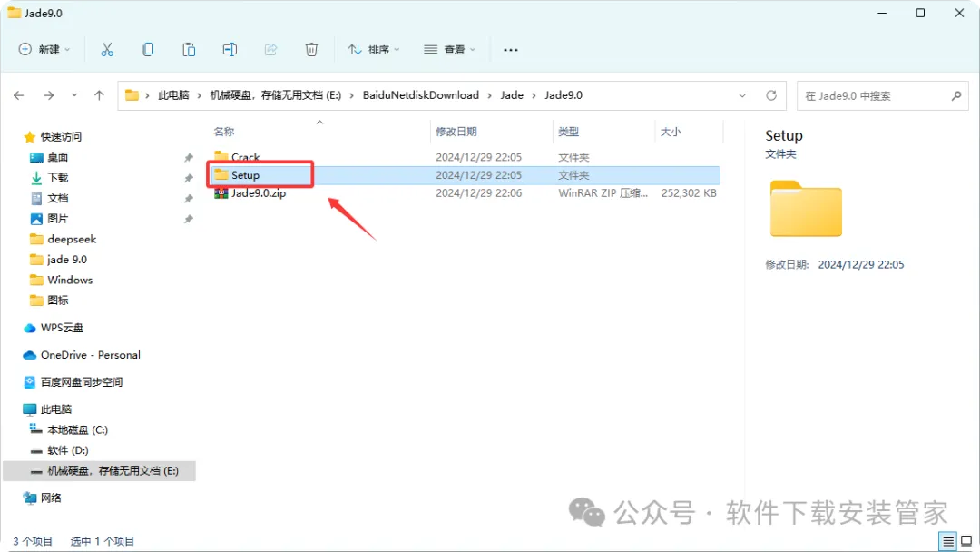The width and height of the screenshot is (980, 552).
Task: Open the deepseek folder in sidebar
Action: pos(72,239)
